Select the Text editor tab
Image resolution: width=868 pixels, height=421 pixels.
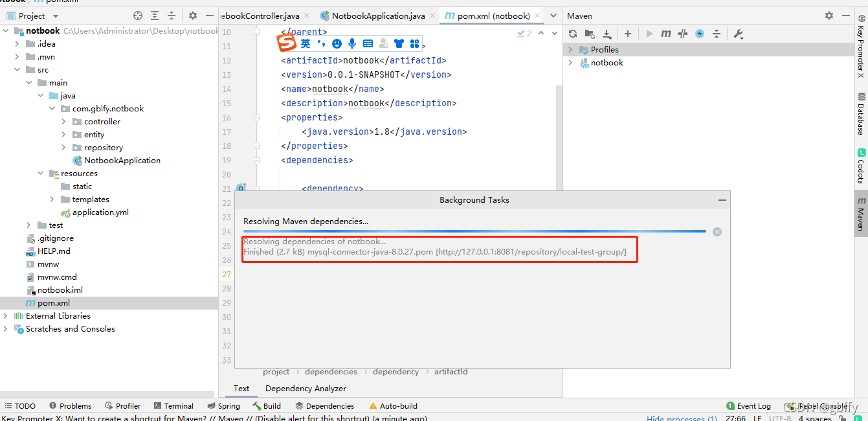[x=241, y=389]
